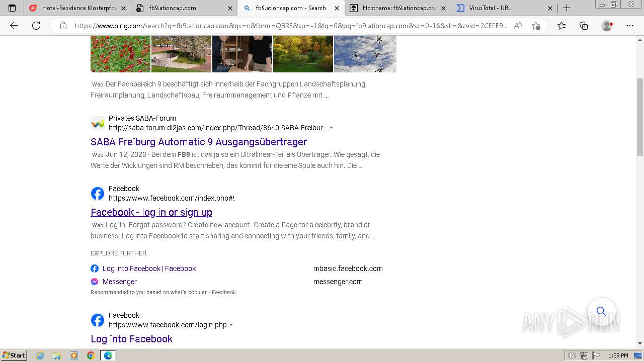
Task: Add a new tab with plus icon
Action: [567, 8]
